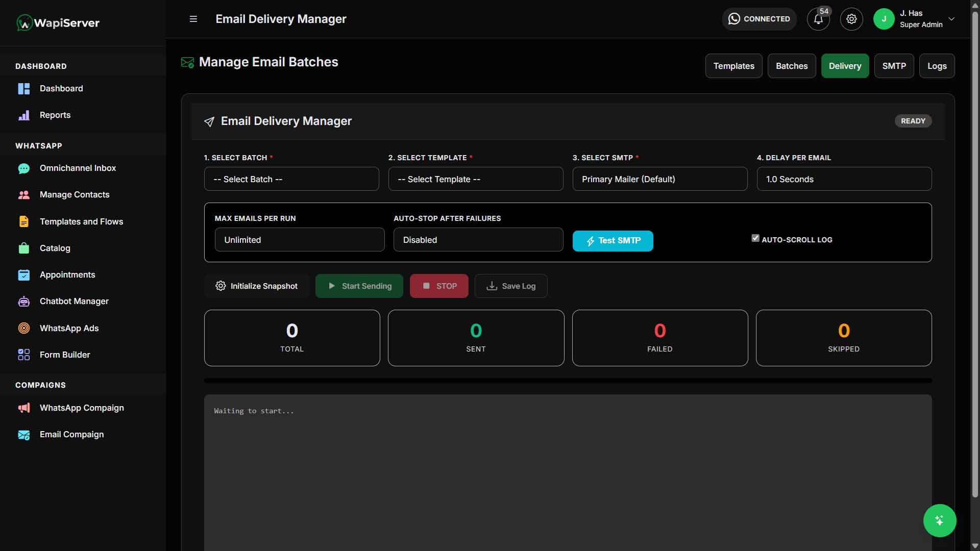Click the Dashboard grid icon in sidebar
Image resolution: width=980 pixels, height=551 pixels.
24,89
